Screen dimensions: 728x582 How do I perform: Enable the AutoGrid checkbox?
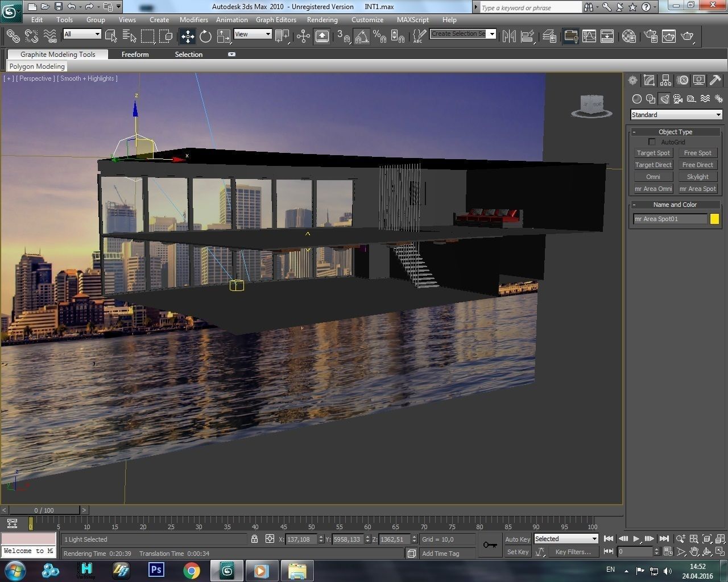pyautogui.click(x=652, y=142)
